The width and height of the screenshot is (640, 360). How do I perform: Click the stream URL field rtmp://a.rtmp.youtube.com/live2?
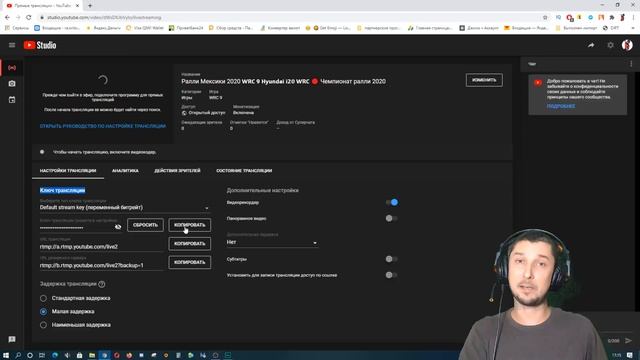102,247
